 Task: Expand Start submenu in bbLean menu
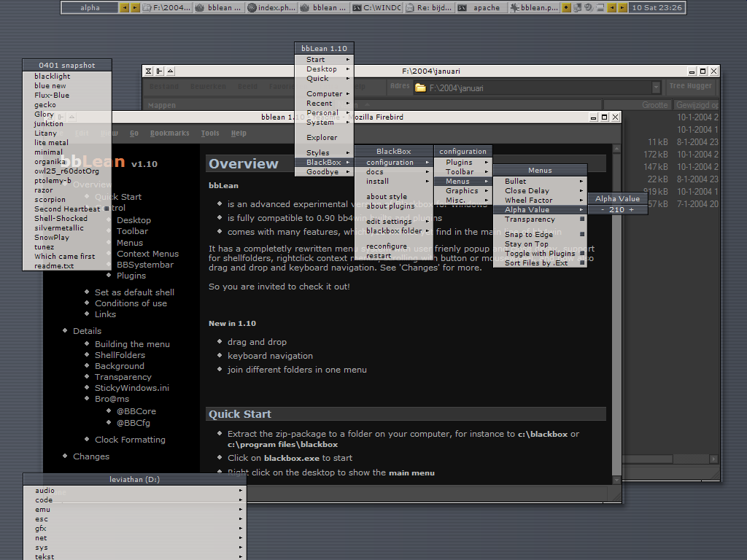[x=324, y=60]
